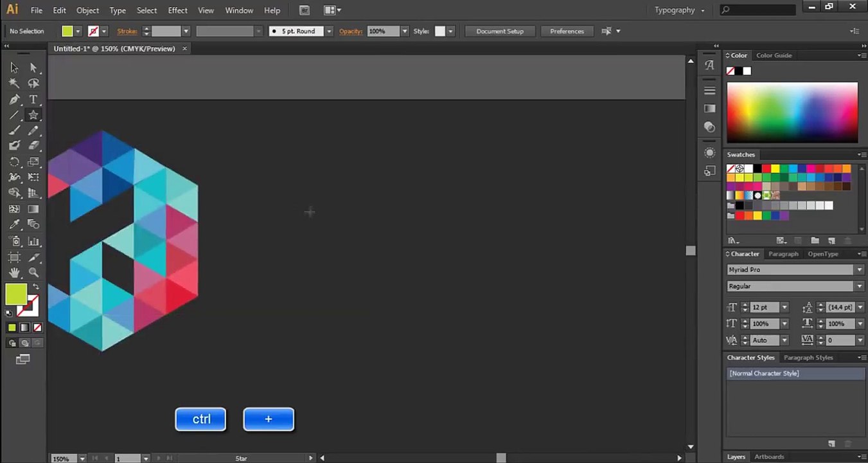
Task: Open the Object menu
Action: [x=87, y=10]
